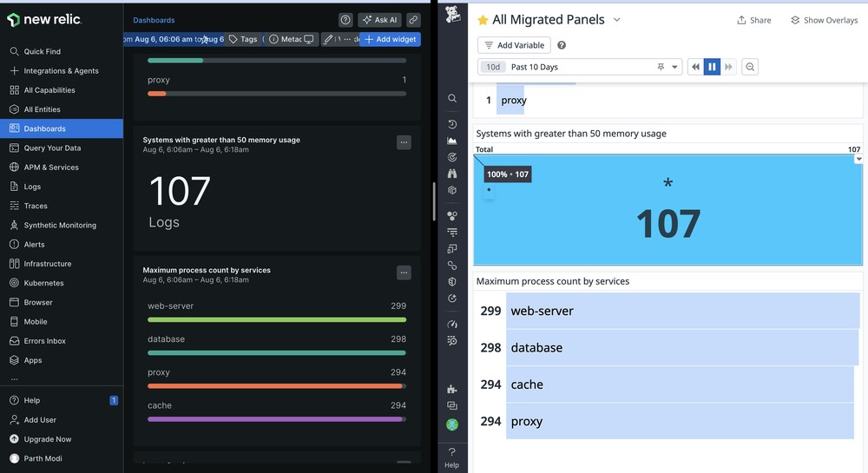The width and height of the screenshot is (868, 473).
Task: Click the Datadog search magnifier icon
Action: pos(452,99)
